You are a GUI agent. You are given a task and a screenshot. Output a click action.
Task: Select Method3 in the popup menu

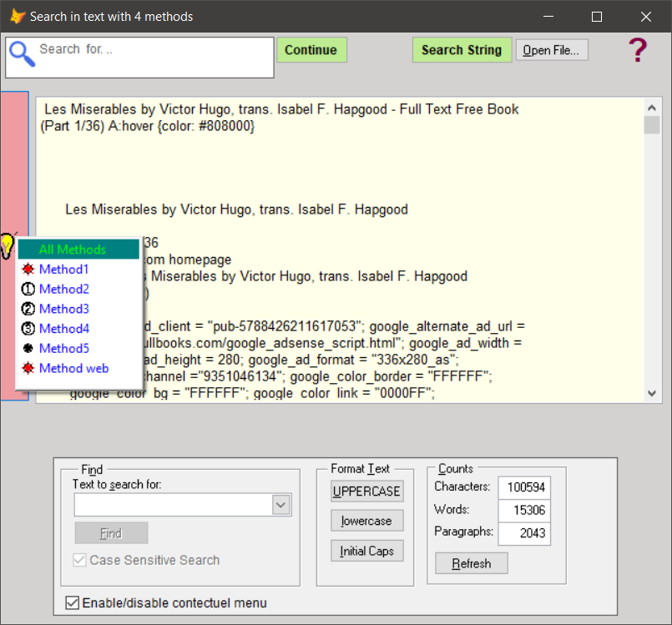tap(78, 309)
